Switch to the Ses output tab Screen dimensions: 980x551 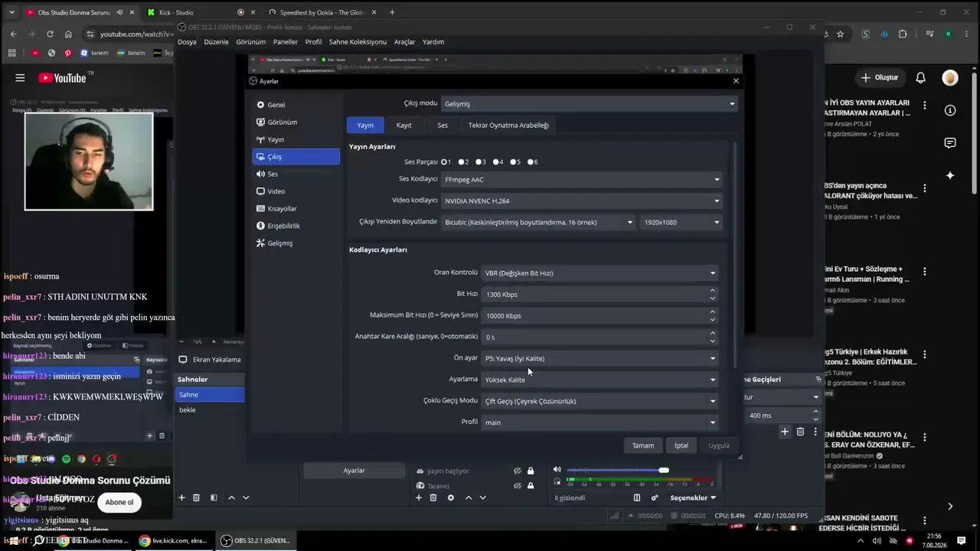pyautogui.click(x=443, y=126)
